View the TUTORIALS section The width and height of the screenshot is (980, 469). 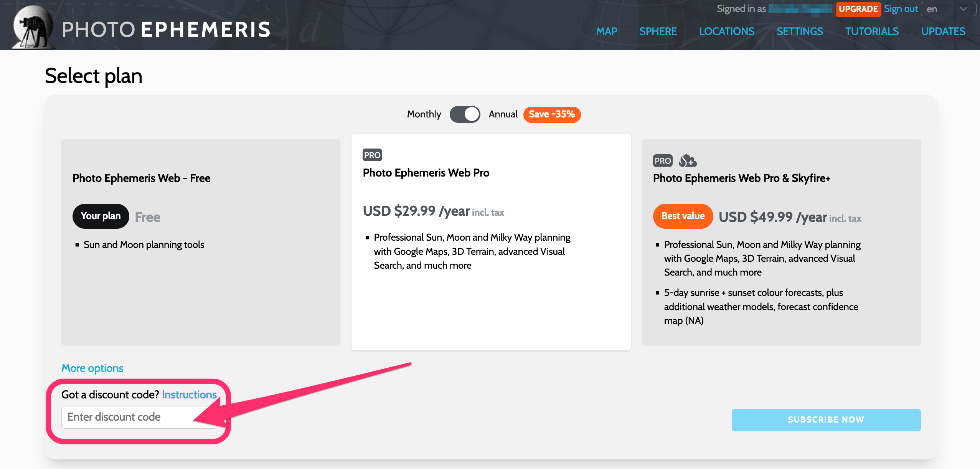872,31
